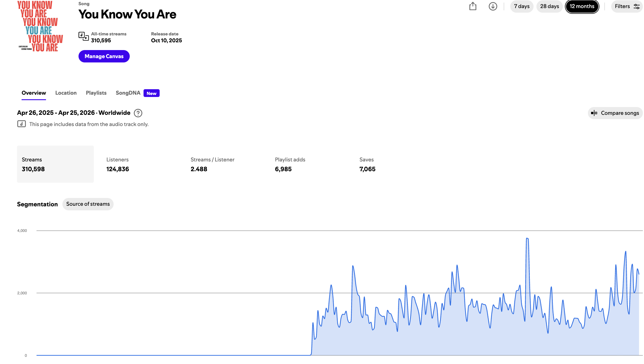644x364 pixels.
Task: Click the highest peak on streams chart
Action: coord(527,239)
